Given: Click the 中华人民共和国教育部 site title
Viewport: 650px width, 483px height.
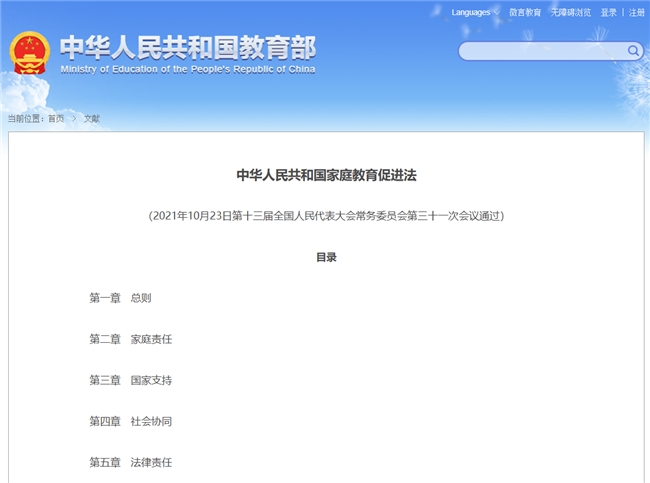Looking at the screenshot, I should click(x=187, y=47).
